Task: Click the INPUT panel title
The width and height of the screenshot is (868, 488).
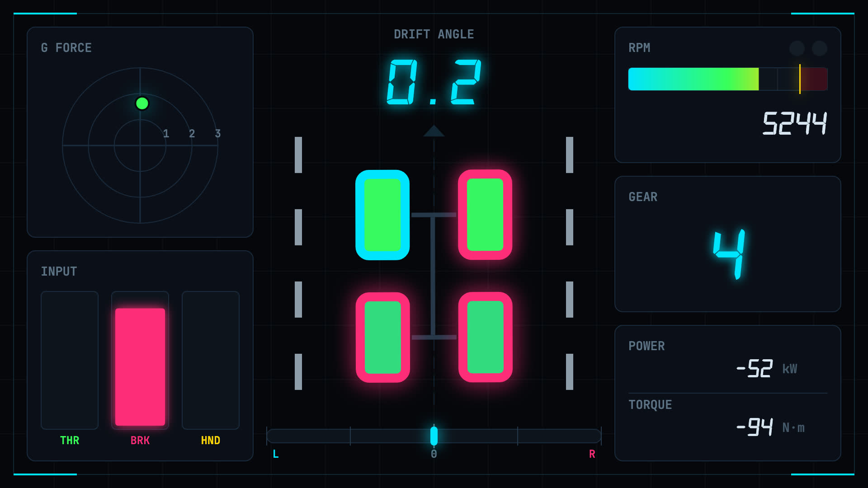Action: pyautogui.click(x=59, y=272)
